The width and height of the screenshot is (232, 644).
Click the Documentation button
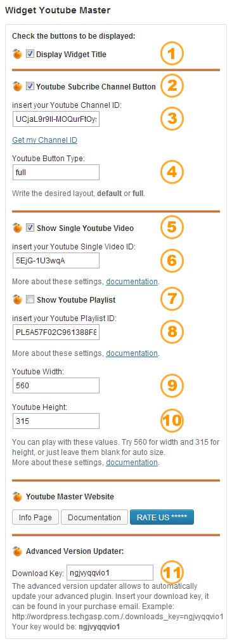pyautogui.click(x=94, y=518)
